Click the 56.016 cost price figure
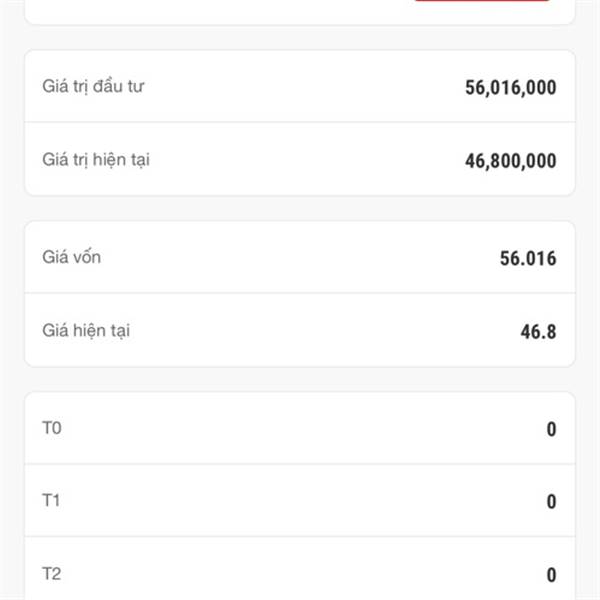 tap(528, 258)
